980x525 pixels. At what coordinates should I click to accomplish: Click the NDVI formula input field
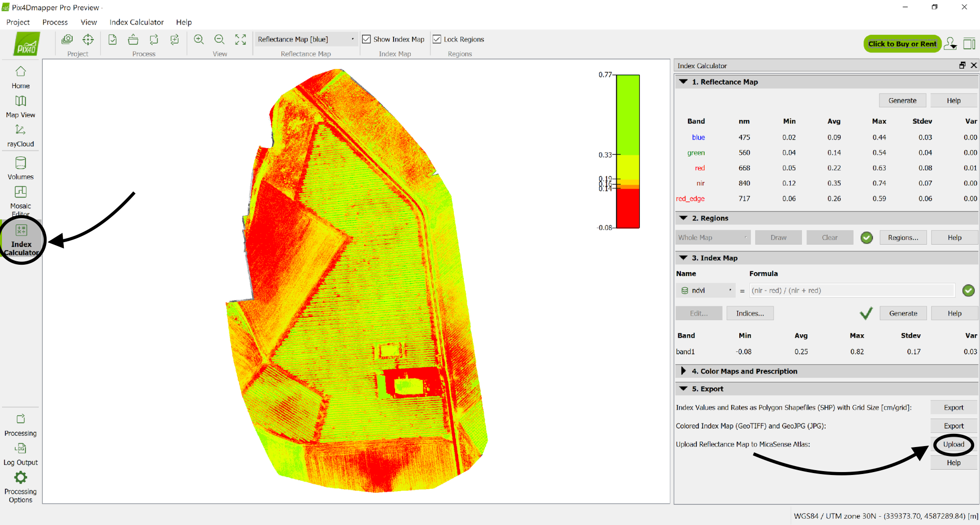[852, 291]
